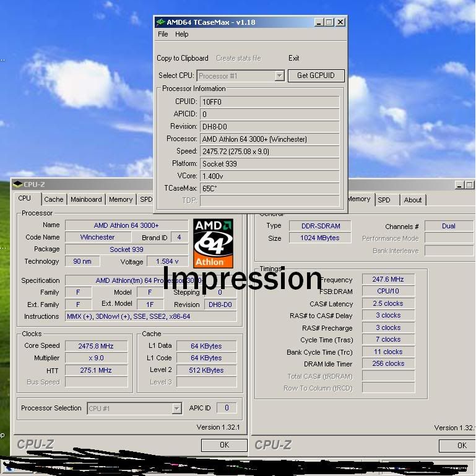
Task: Click the Get GCPUID button
Action: click(x=316, y=76)
